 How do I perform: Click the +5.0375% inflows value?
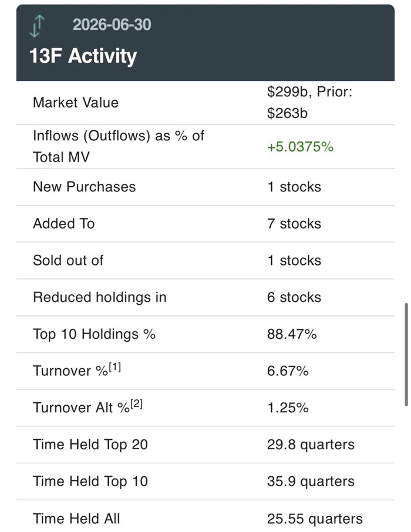click(x=300, y=147)
